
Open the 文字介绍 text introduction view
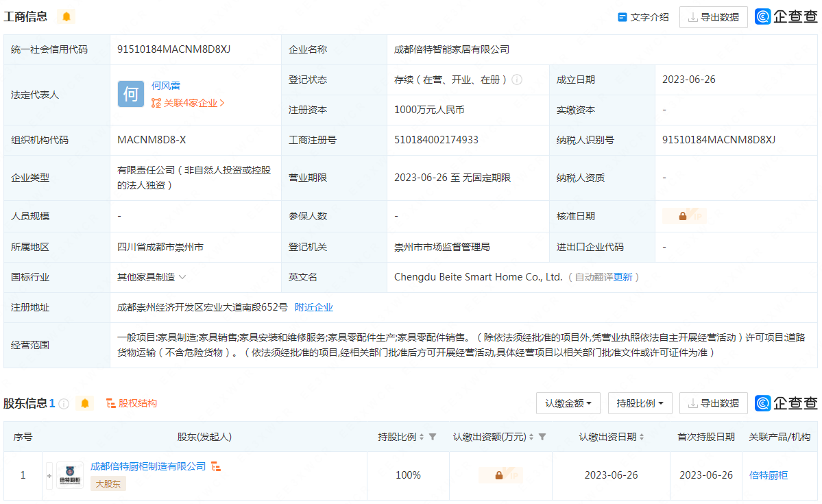(x=643, y=17)
